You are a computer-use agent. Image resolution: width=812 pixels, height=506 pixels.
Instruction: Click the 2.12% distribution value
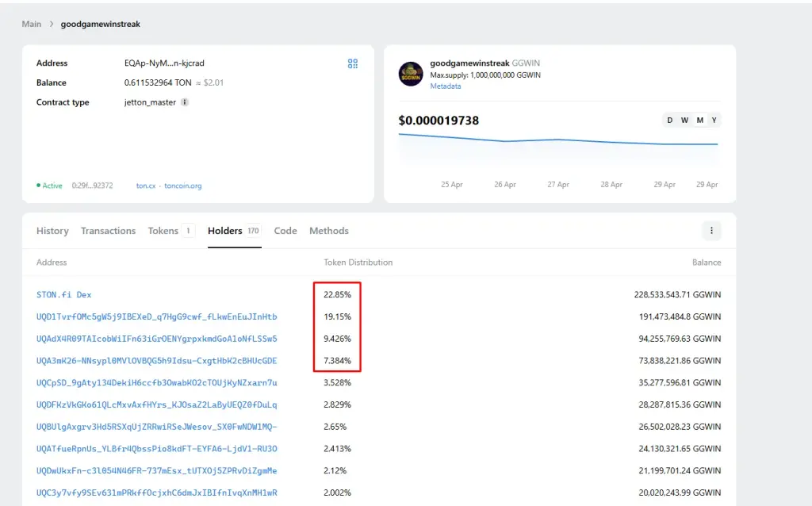click(335, 470)
